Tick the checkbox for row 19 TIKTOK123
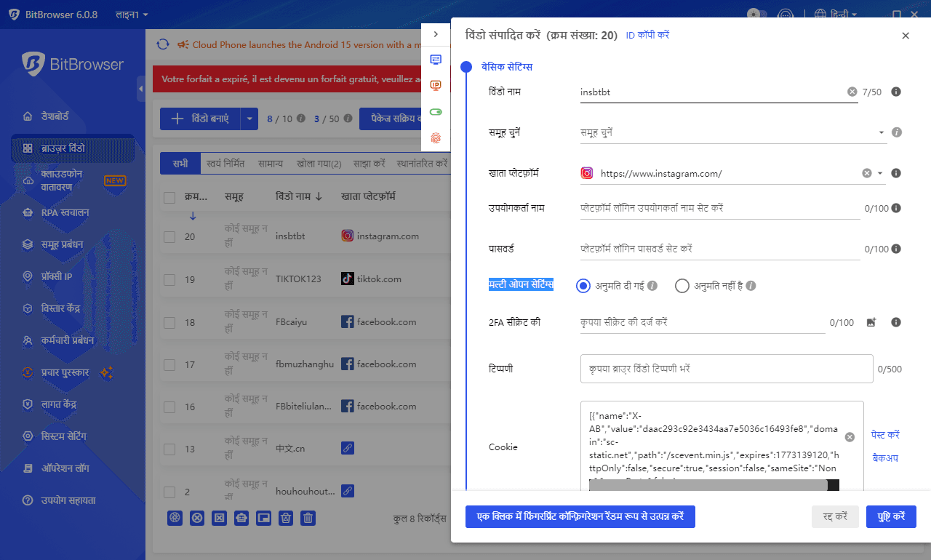 pos(169,279)
